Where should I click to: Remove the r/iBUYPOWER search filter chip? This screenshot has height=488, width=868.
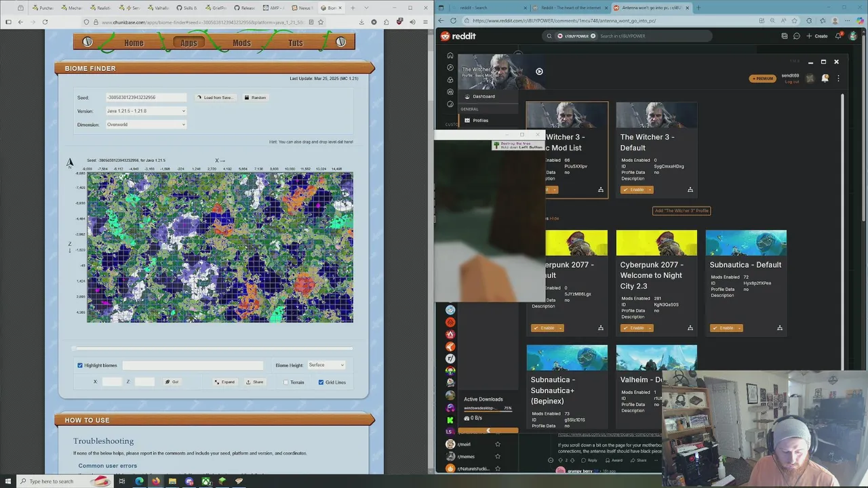(593, 36)
